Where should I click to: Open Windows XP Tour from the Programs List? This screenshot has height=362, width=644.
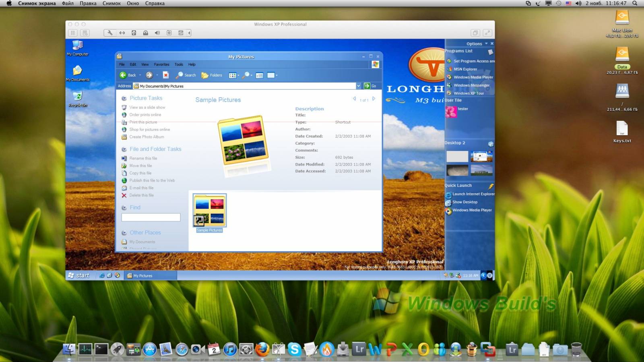[469, 93]
